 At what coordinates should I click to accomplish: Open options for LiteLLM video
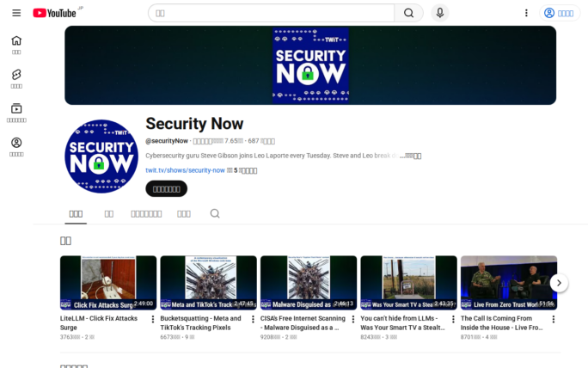[153, 319]
